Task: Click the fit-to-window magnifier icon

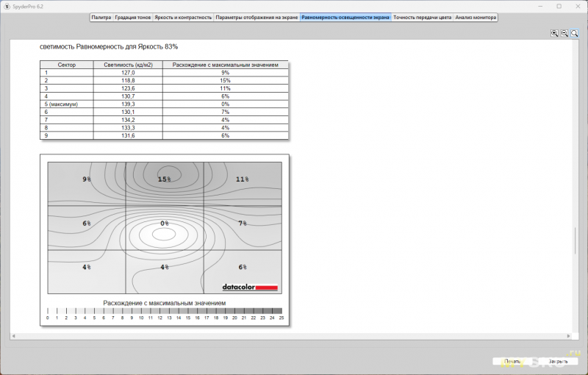Action: [575, 33]
